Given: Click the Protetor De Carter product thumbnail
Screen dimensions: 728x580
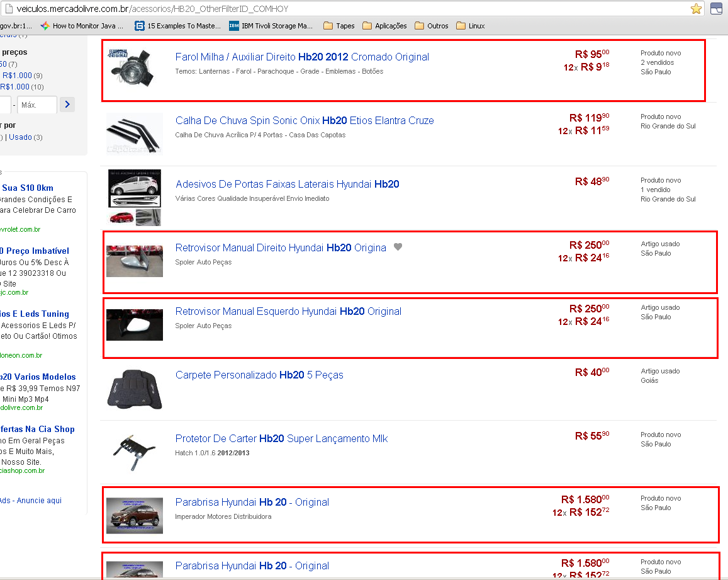Looking at the screenshot, I should click(134, 450).
